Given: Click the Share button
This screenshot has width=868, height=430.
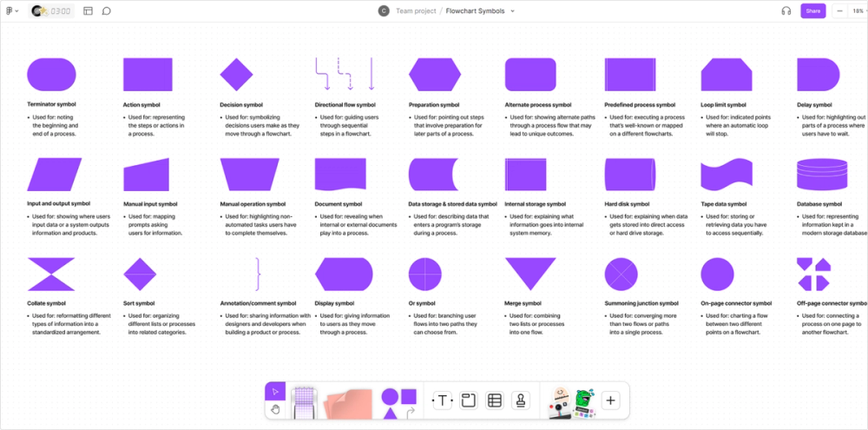Looking at the screenshot, I should [x=813, y=10].
